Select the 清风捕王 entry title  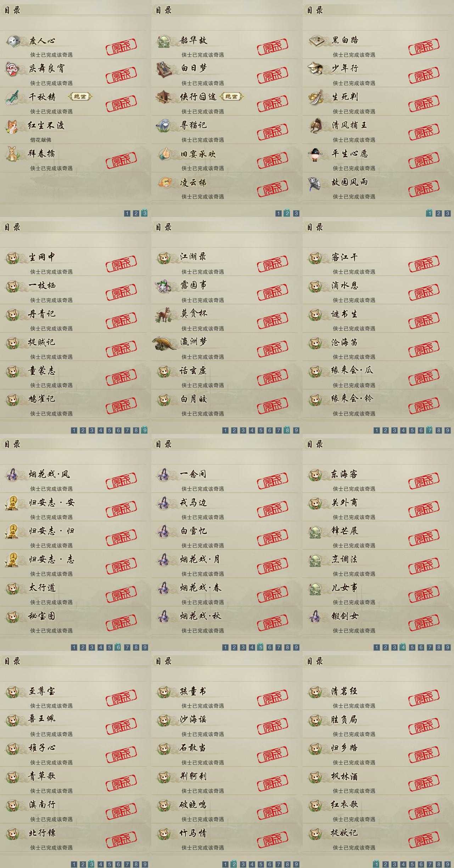click(349, 125)
